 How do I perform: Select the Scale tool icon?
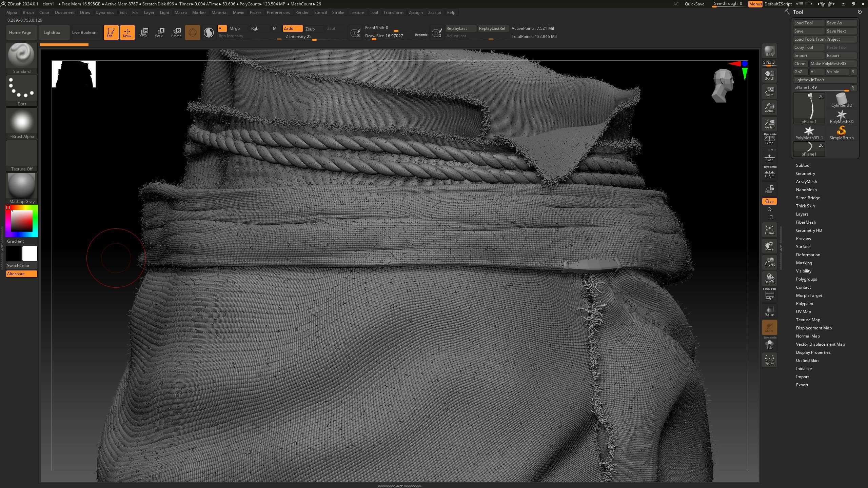tap(159, 32)
